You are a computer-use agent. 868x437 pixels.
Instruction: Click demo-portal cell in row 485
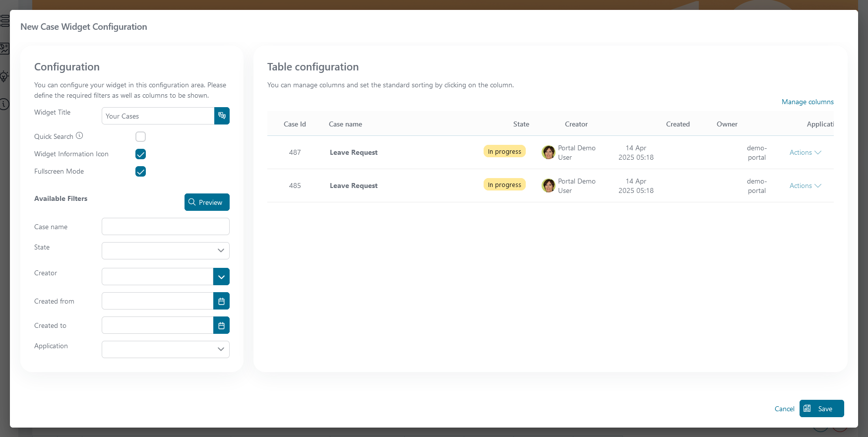tap(756, 186)
